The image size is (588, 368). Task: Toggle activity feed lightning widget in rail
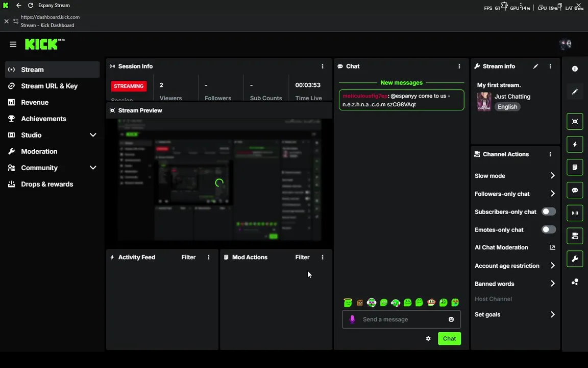tap(575, 145)
